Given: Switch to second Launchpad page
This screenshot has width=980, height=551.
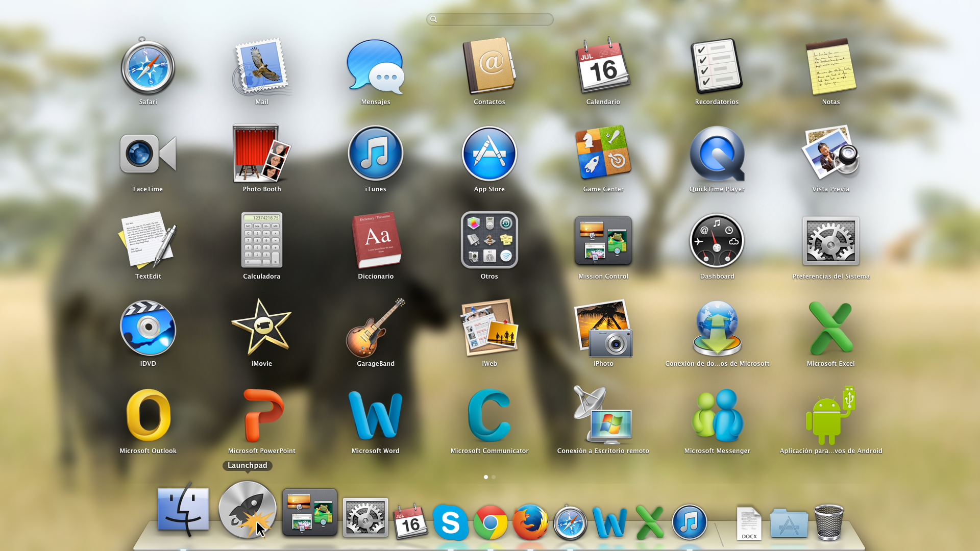Looking at the screenshot, I should (x=494, y=477).
